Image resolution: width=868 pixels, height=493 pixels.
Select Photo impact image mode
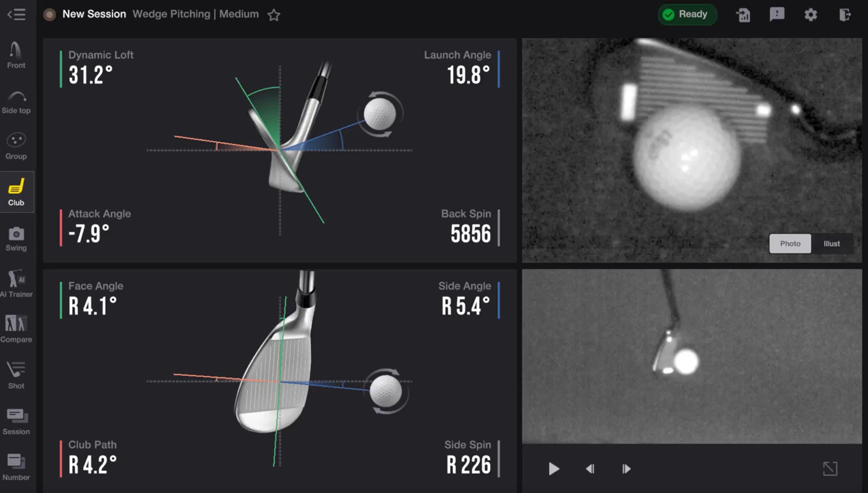coord(790,244)
